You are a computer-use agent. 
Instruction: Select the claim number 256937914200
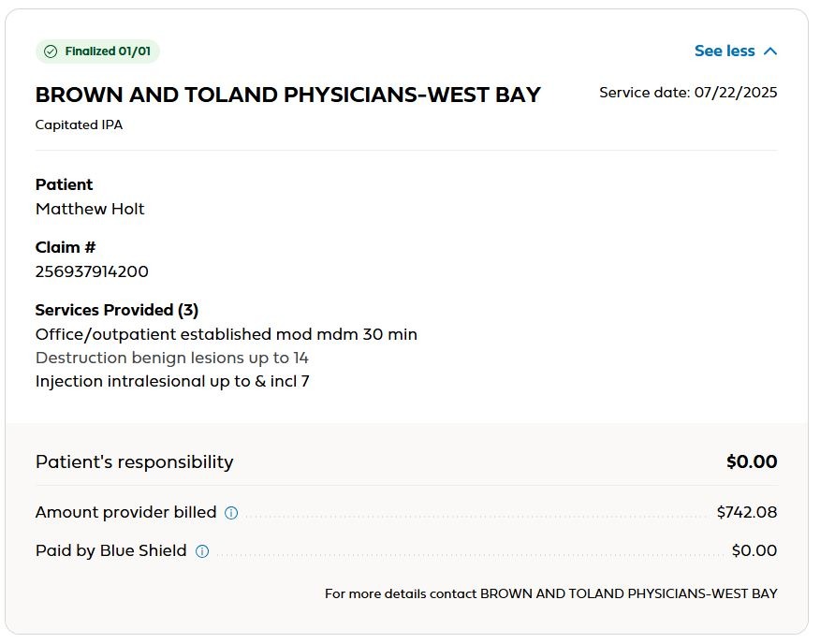[x=92, y=271]
